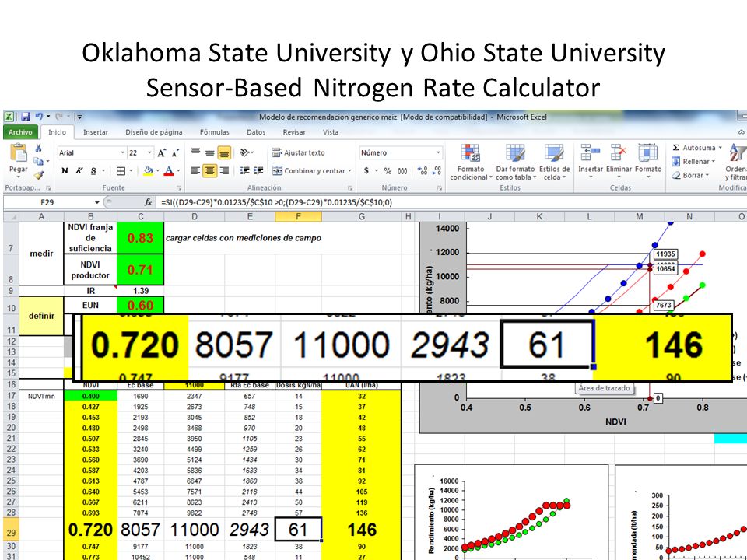Screen dimensions: 747x560
Task: Click the formula bar containing =SI formula
Action: tap(453, 202)
